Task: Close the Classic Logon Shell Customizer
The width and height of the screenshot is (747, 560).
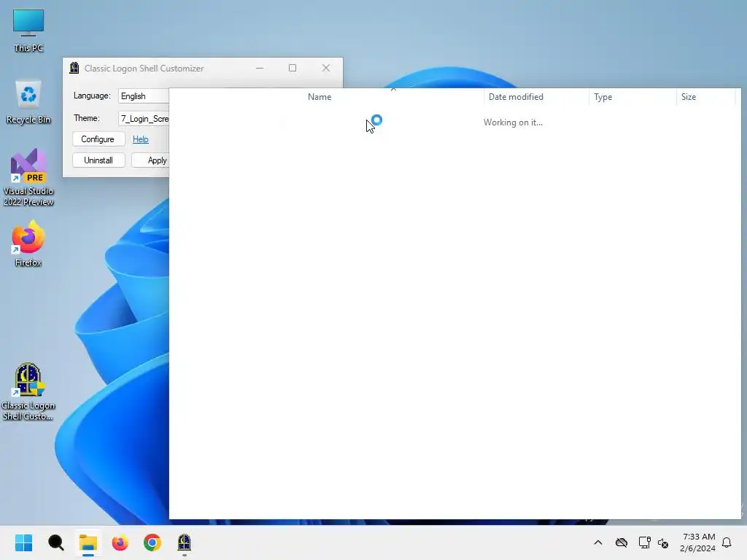Action: pos(326,68)
